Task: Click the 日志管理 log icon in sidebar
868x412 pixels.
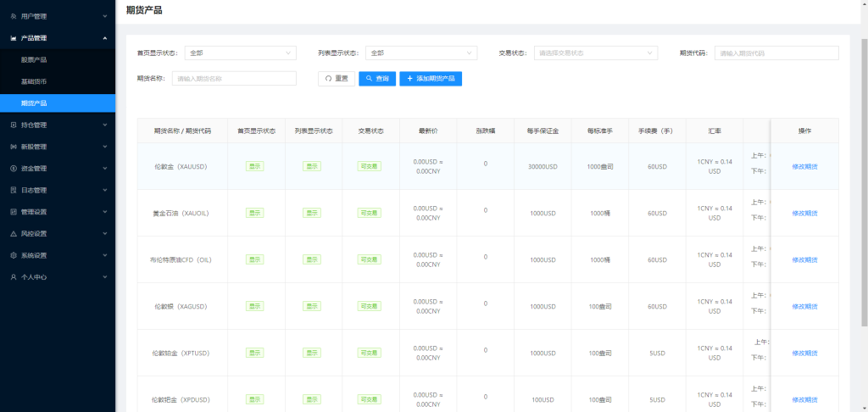Action: [x=14, y=190]
